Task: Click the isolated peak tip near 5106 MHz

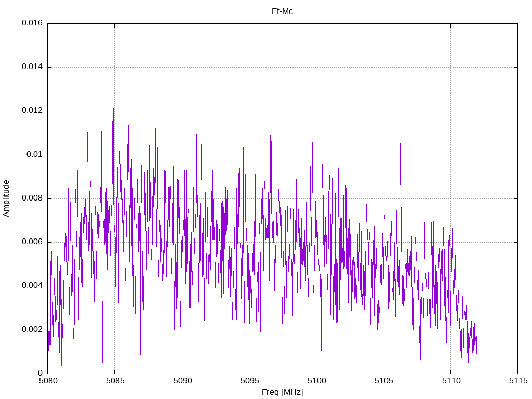Action: tap(400, 143)
